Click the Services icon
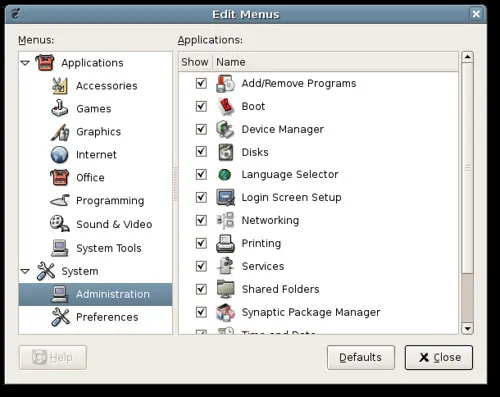This screenshot has width=500, height=397. tap(225, 266)
